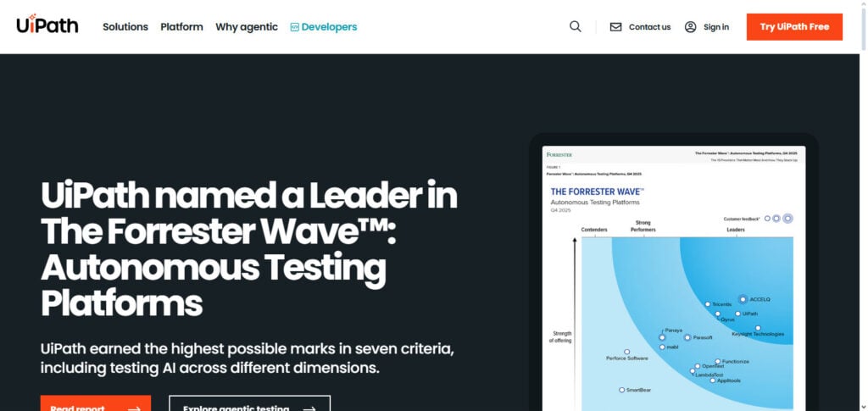Click THE FORRESTER WAVE chart title

[x=598, y=192]
